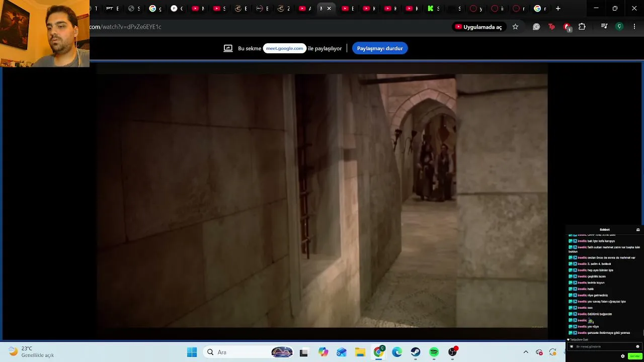Open in app via Uygulamada aç
644x362 pixels.
(478, 27)
